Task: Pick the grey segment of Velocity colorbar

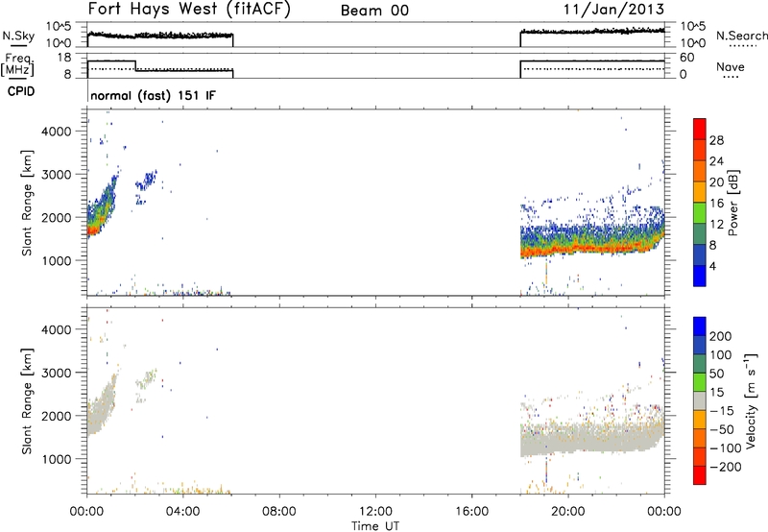Action: pyautogui.click(x=700, y=400)
